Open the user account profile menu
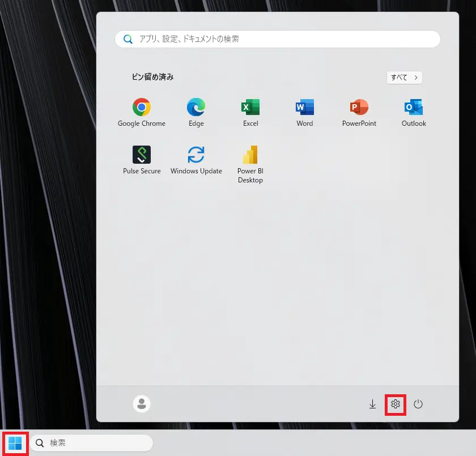The image size is (476, 456). [142, 404]
